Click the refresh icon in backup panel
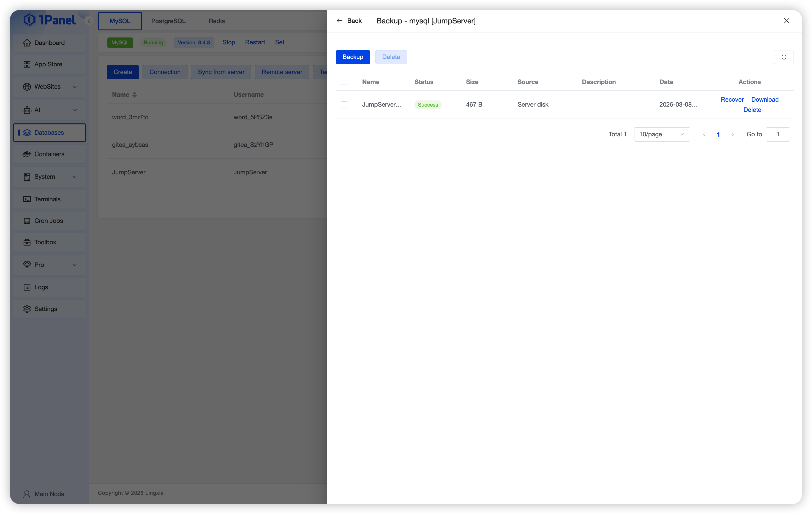The width and height of the screenshot is (812, 514). pos(783,57)
